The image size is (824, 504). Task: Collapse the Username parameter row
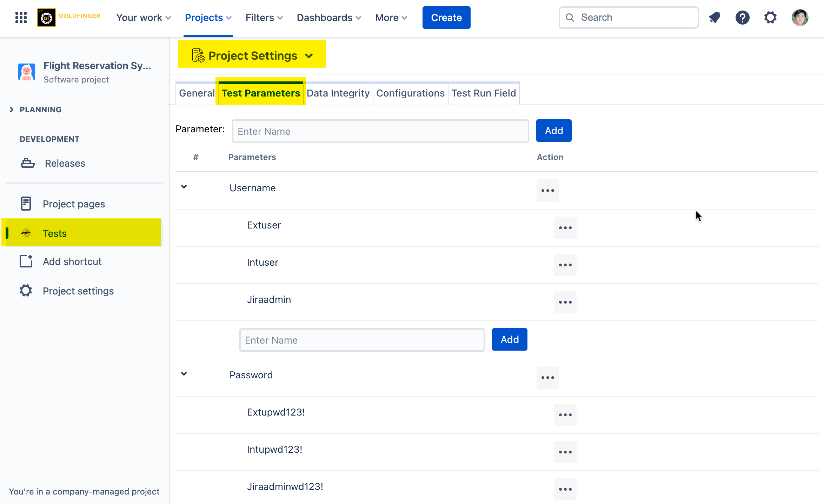point(184,187)
